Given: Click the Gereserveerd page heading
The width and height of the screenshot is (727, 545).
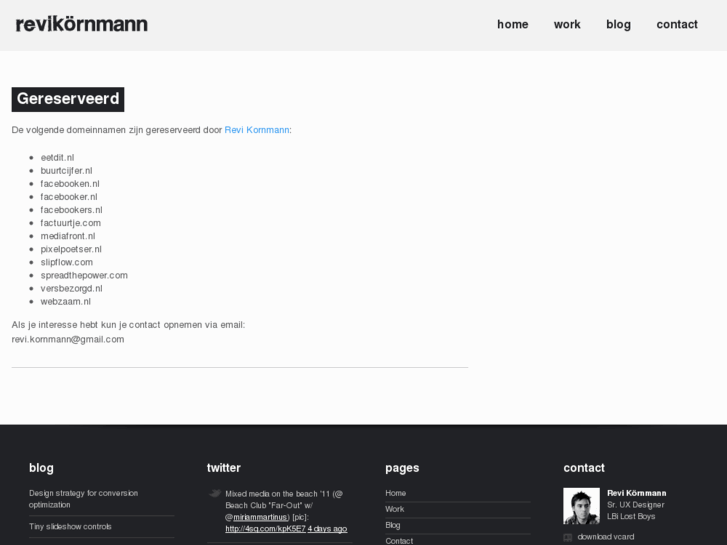Looking at the screenshot, I should [68, 99].
